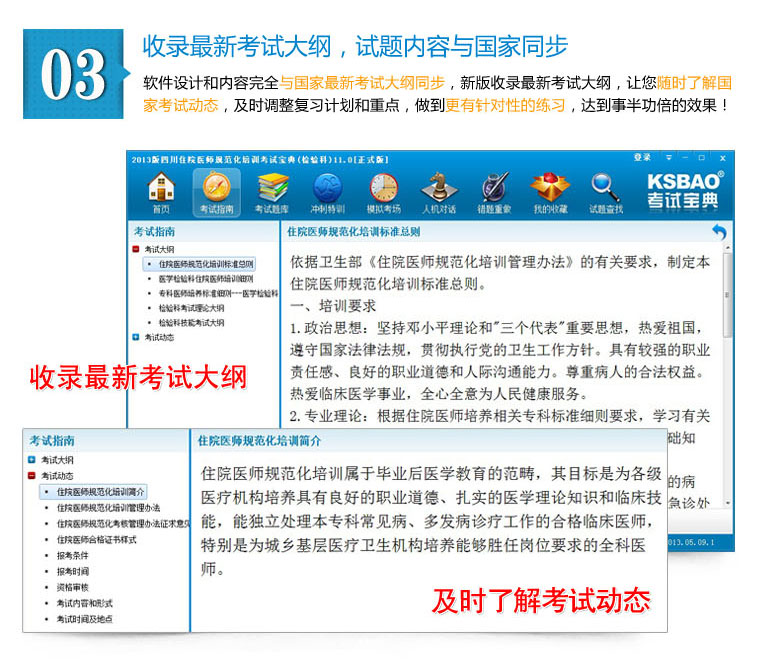The height and width of the screenshot is (671, 780).
Task: Select 考试内容和形式 tree item
Action: (x=84, y=603)
